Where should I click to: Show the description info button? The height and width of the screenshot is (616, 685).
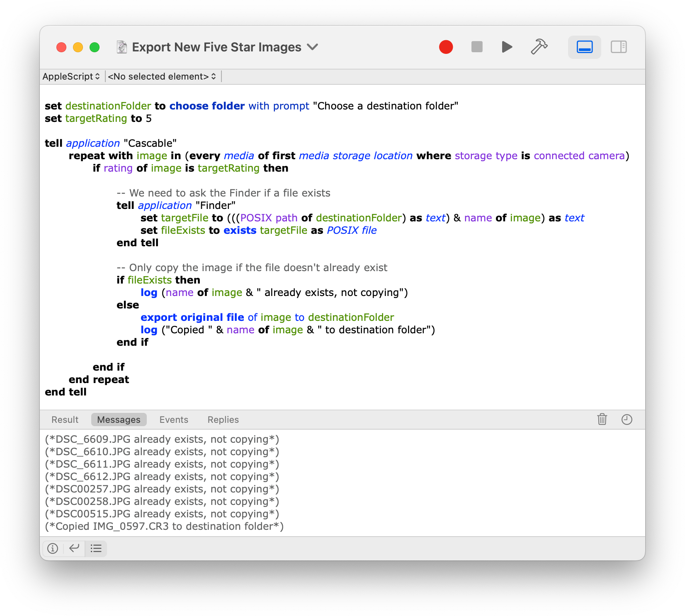[x=53, y=548]
